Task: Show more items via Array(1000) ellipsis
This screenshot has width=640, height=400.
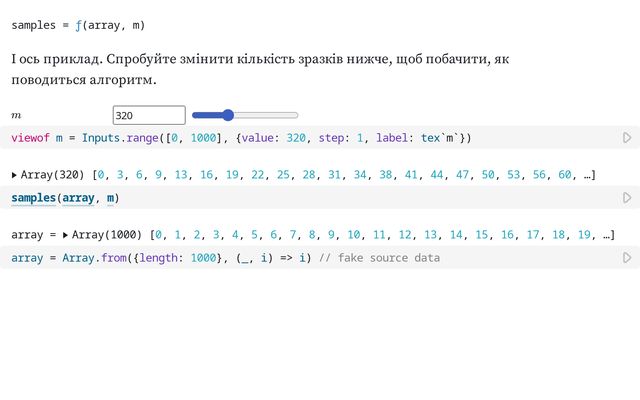Action: click(609, 235)
